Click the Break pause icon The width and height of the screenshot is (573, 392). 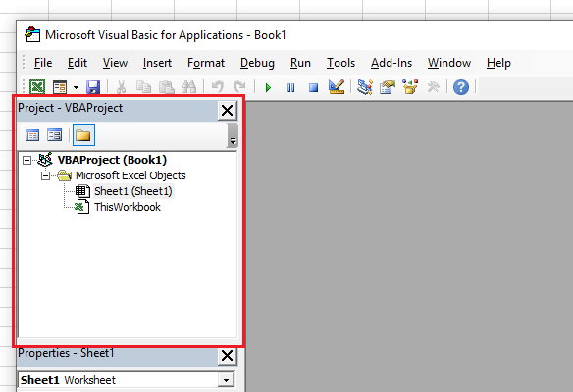(x=290, y=87)
